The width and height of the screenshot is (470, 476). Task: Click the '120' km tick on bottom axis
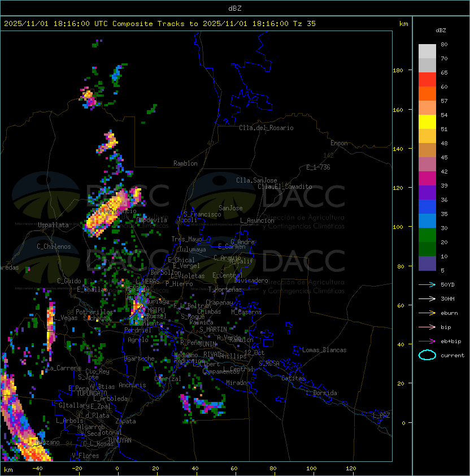coord(351,468)
